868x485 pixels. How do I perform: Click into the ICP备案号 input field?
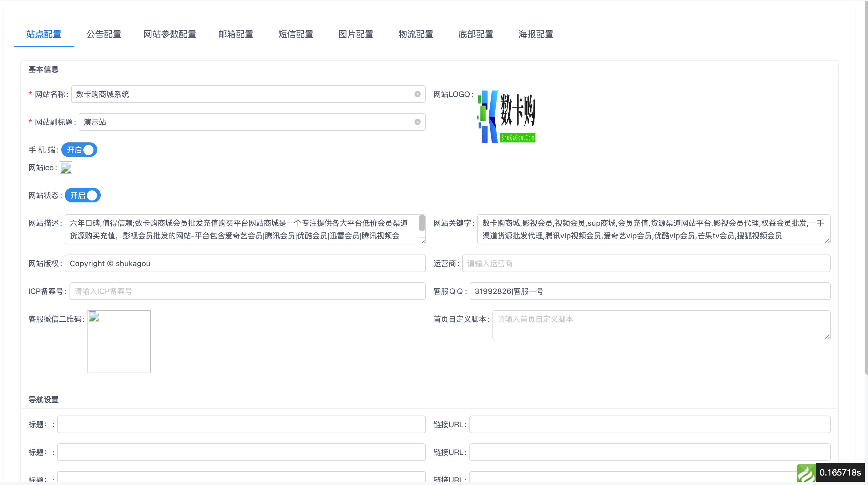[247, 291]
